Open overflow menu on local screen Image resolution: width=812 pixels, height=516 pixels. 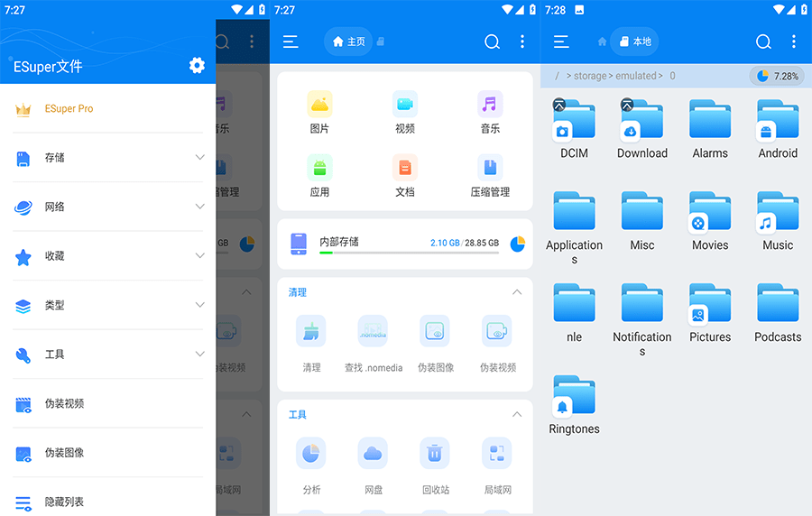tap(793, 41)
